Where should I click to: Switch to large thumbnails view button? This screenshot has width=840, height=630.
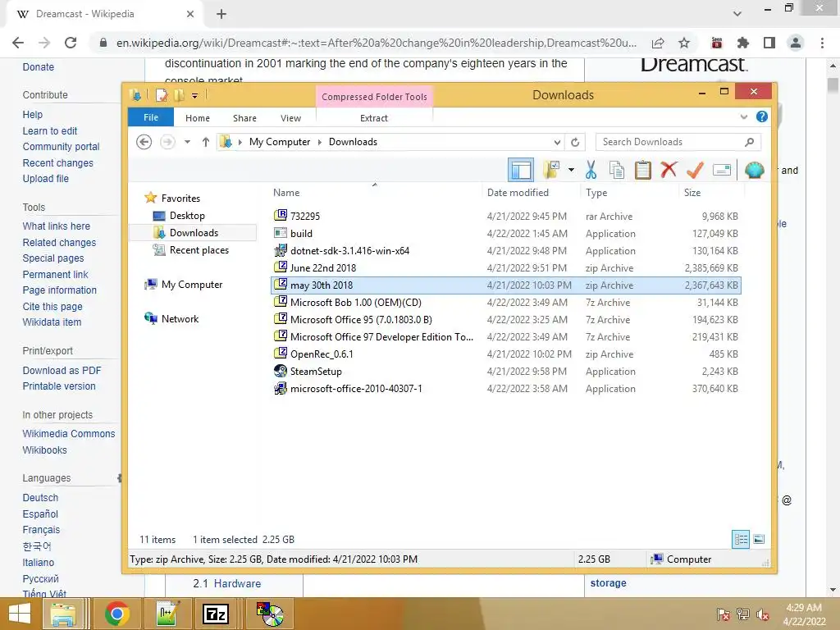759,539
